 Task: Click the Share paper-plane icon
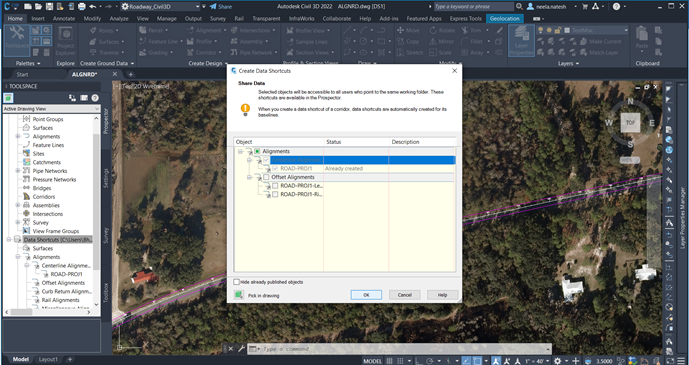pyautogui.click(x=213, y=7)
